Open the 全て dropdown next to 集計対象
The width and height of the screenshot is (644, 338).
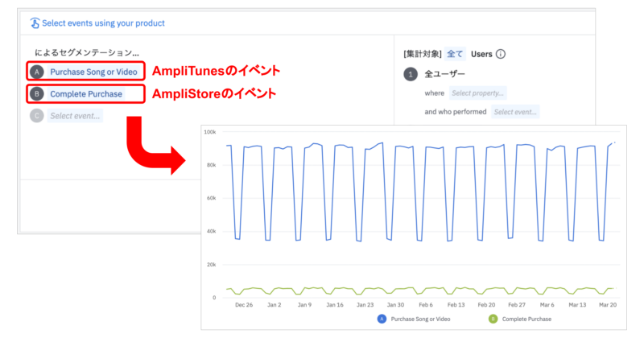point(455,55)
